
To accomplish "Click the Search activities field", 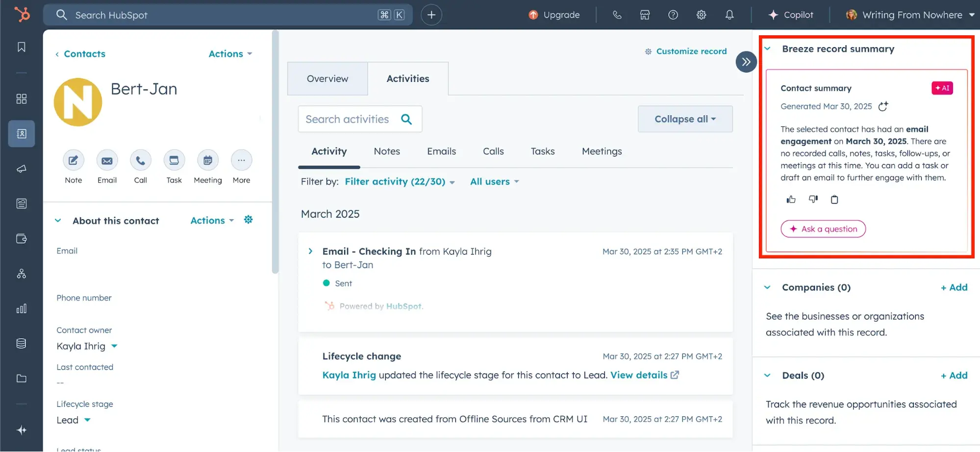I will [x=348, y=119].
